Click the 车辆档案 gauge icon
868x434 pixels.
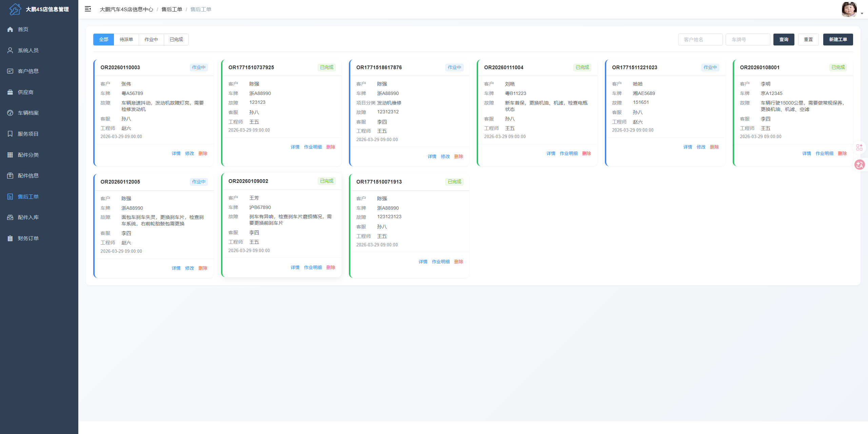click(10, 113)
